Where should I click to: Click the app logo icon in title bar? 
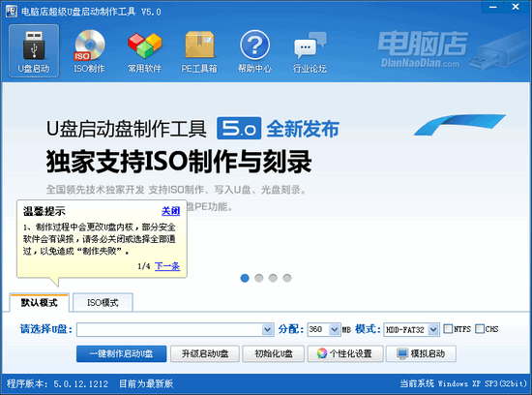click(x=12, y=12)
